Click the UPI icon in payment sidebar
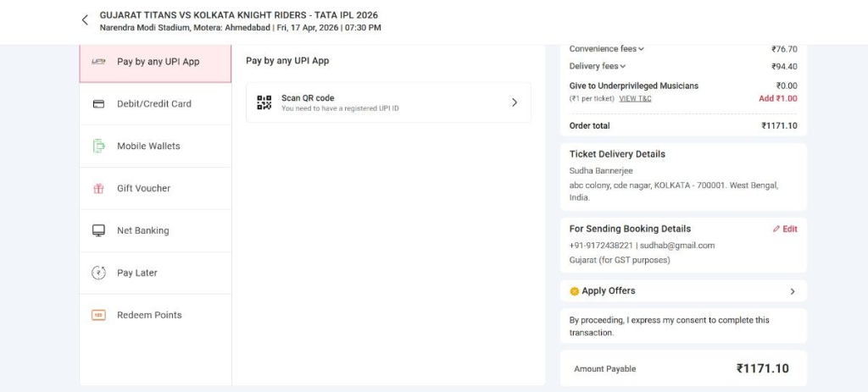This screenshot has height=392, width=868. click(98, 62)
